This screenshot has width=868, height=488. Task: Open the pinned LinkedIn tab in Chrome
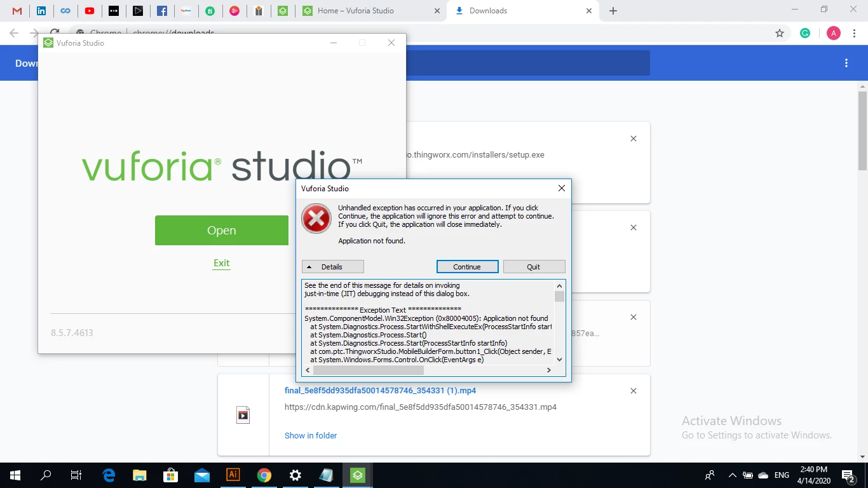(x=41, y=11)
